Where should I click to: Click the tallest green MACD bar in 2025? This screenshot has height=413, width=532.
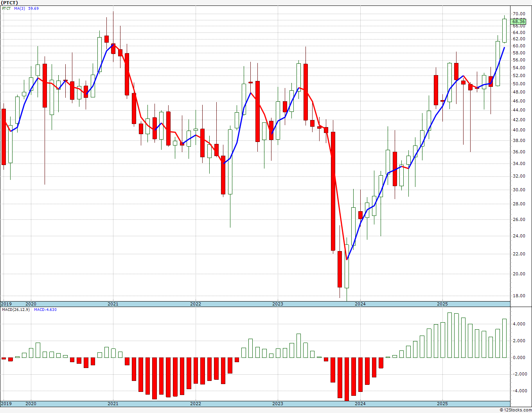click(x=449, y=335)
